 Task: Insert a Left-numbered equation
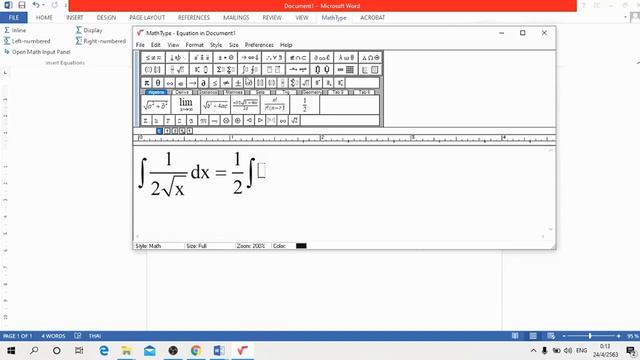tap(27, 41)
